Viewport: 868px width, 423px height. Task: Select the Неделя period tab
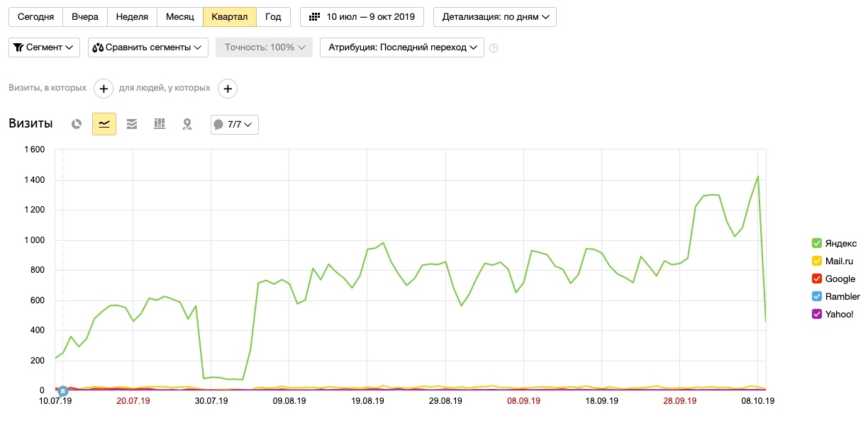tap(133, 17)
